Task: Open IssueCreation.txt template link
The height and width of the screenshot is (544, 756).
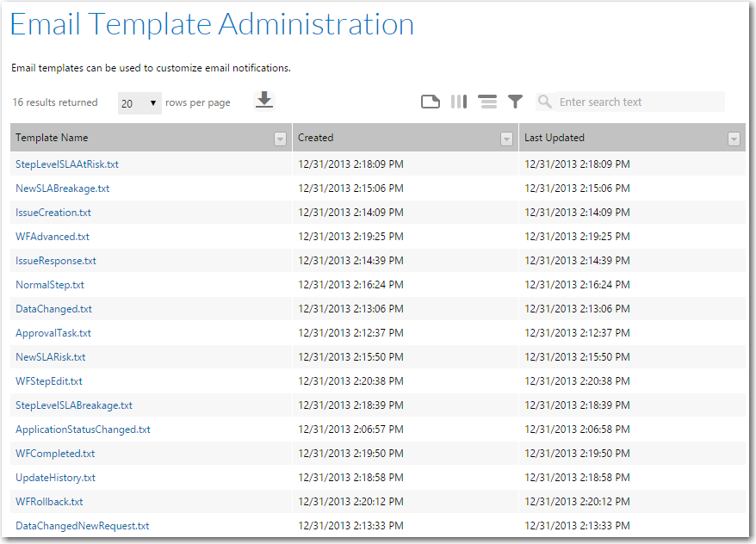Action: click(x=53, y=213)
